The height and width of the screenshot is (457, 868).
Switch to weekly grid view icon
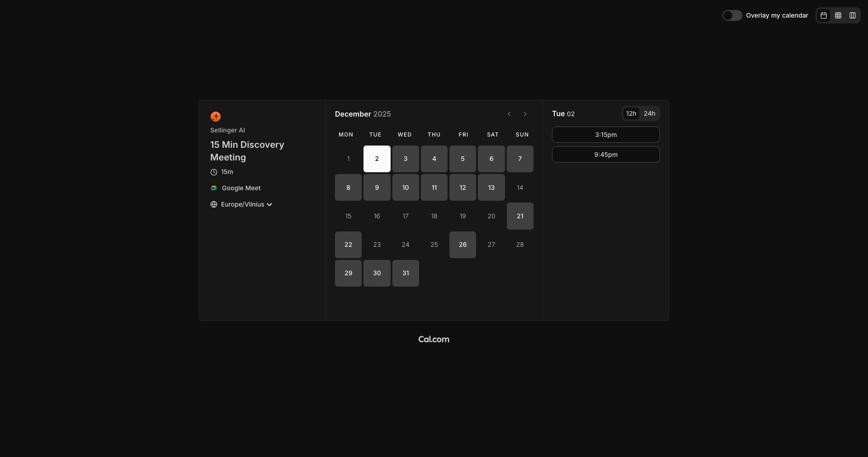838,15
